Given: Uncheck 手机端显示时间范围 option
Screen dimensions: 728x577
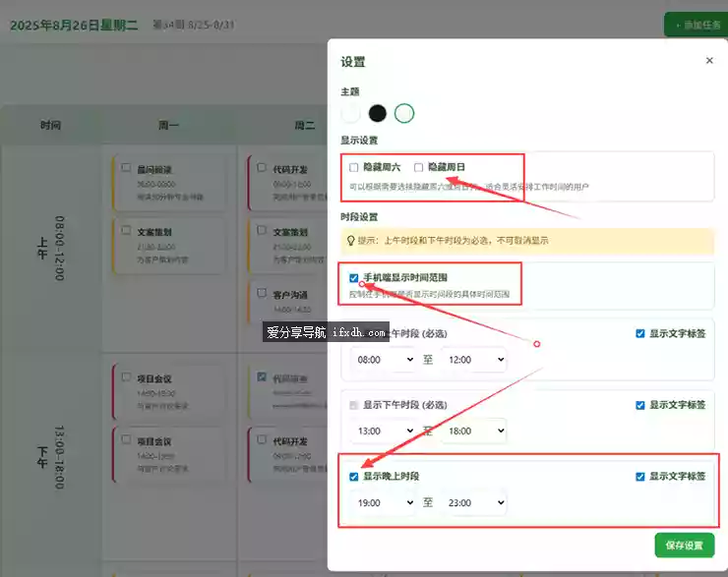Looking at the screenshot, I should tap(354, 278).
